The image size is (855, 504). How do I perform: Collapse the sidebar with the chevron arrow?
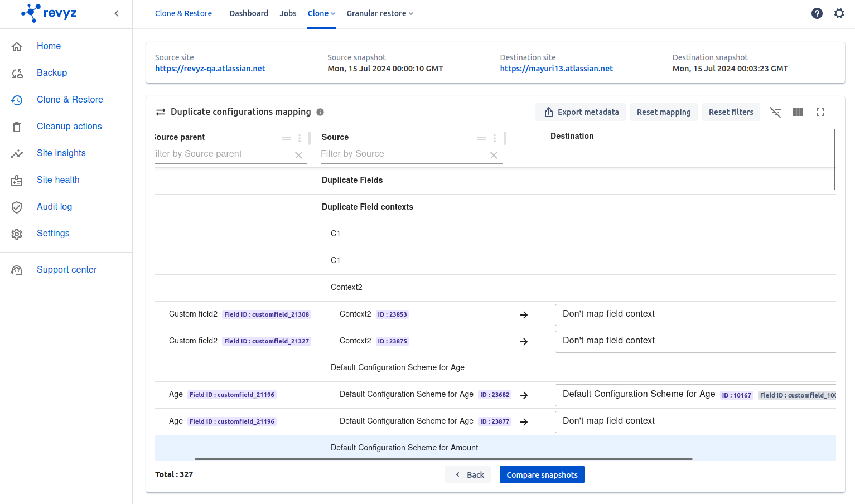click(x=117, y=13)
